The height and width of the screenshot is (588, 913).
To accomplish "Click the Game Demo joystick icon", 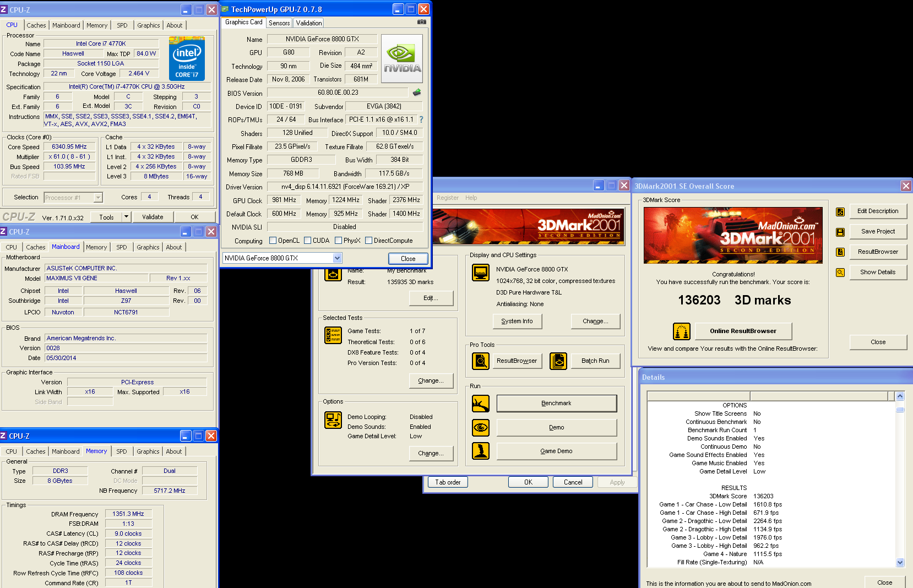I will [x=481, y=451].
